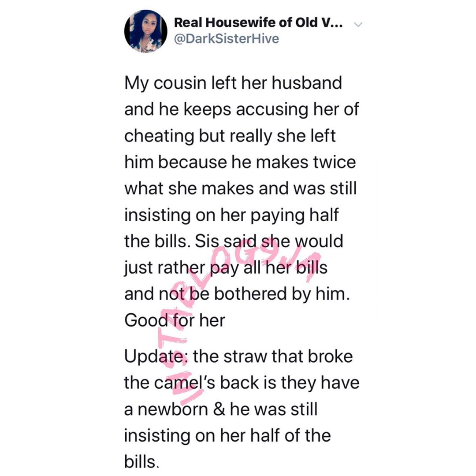Click the words "Good for her"
Viewport: 476px width, 476px height.
175,320
